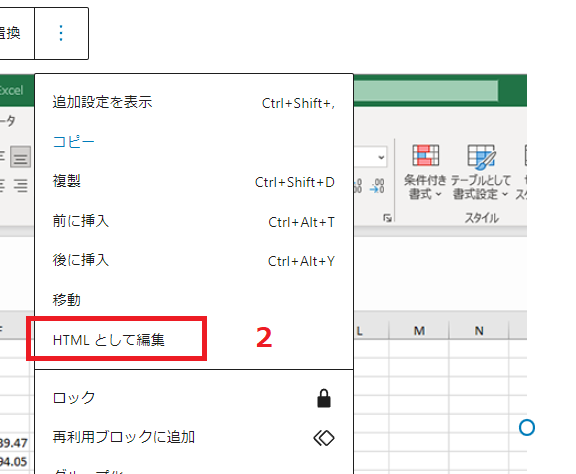Expand the 条件付き書式 dropdown chevron
The image size is (576, 474).
click(x=439, y=194)
